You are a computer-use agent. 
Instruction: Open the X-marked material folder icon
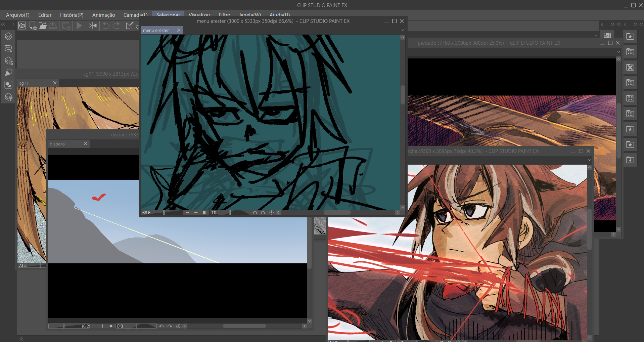630,67
